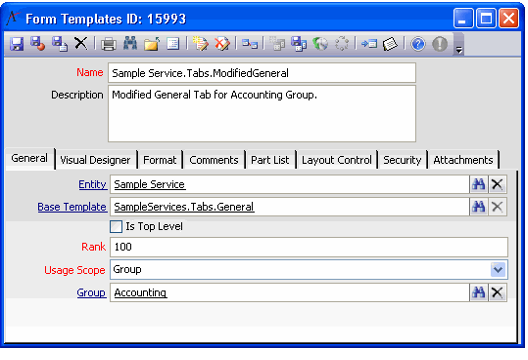
Task: Clear the Group Accounting field with X
Action: click(497, 292)
